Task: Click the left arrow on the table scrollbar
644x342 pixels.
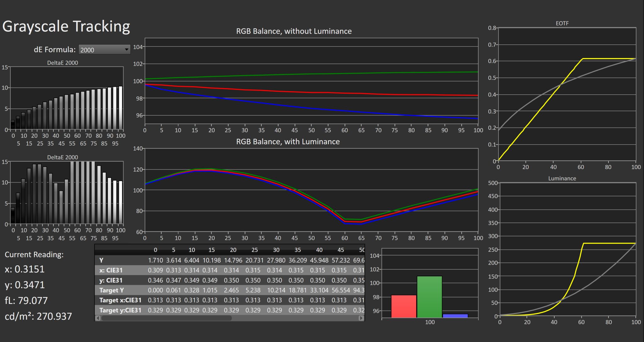Action: coord(98,318)
